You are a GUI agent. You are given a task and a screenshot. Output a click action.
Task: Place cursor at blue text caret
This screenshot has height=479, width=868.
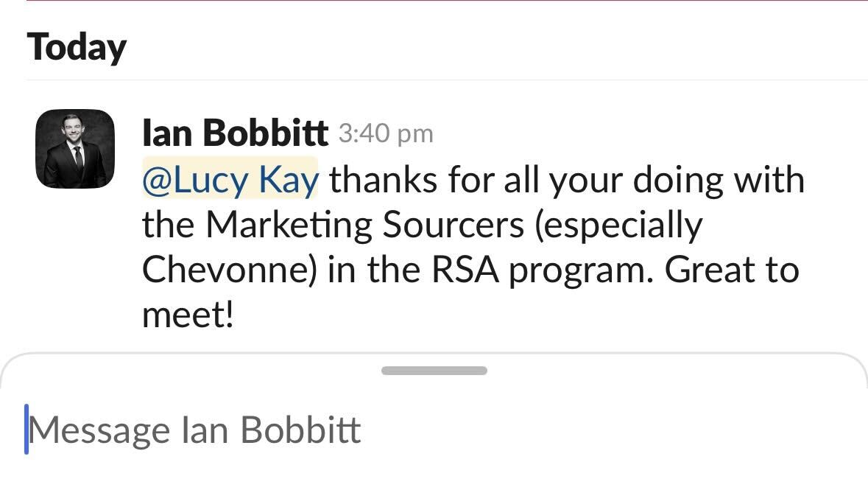coord(27,430)
